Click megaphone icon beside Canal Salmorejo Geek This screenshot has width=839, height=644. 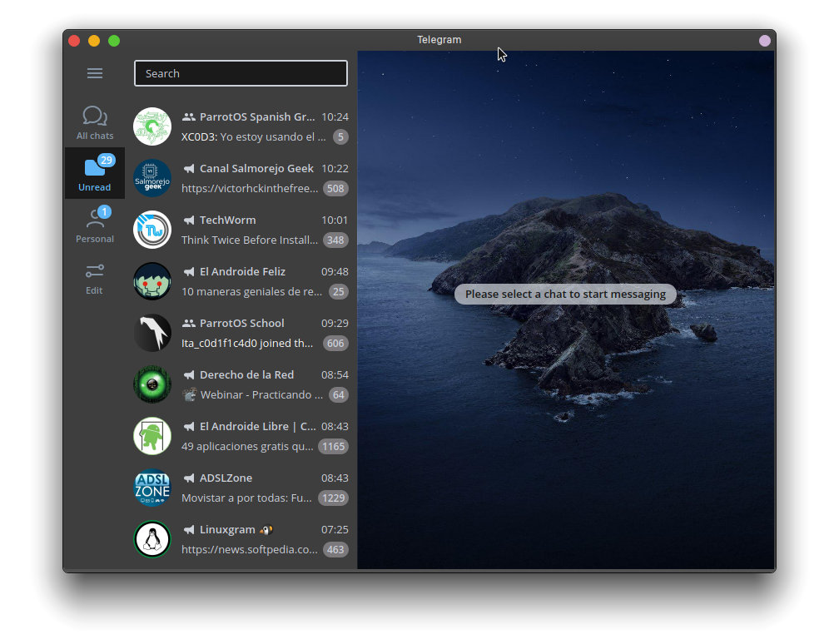pos(189,168)
